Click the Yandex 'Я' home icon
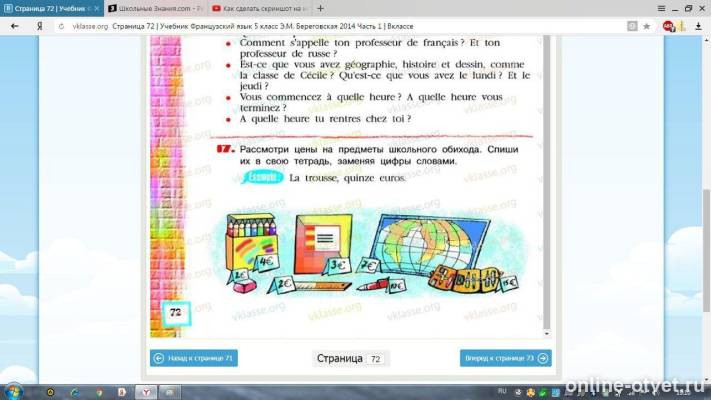The image size is (711, 400). coord(40,26)
